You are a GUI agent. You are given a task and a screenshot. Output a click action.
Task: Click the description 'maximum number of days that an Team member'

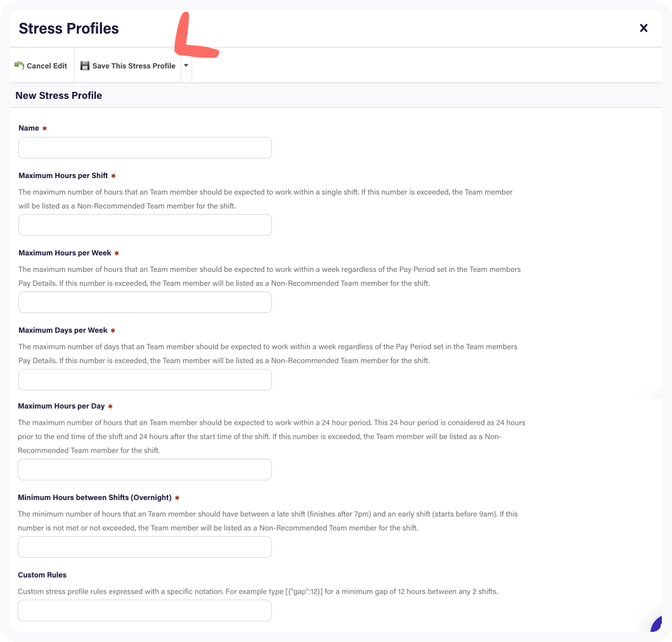click(268, 354)
